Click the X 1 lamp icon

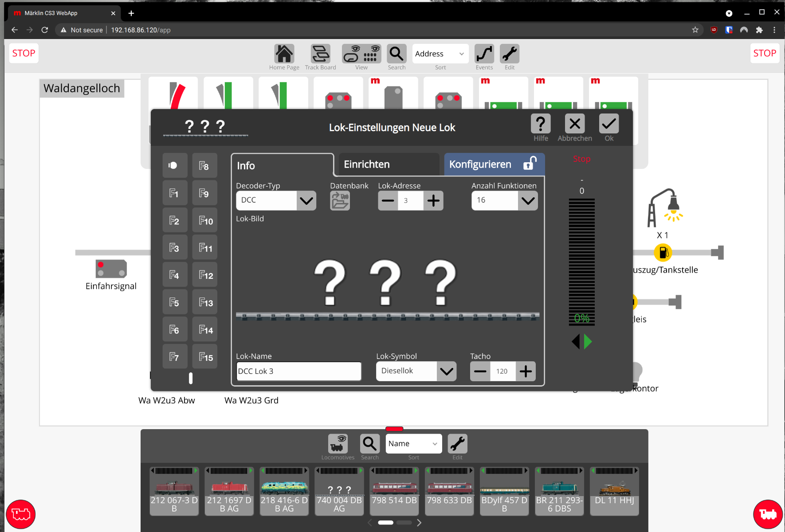point(665,207)
